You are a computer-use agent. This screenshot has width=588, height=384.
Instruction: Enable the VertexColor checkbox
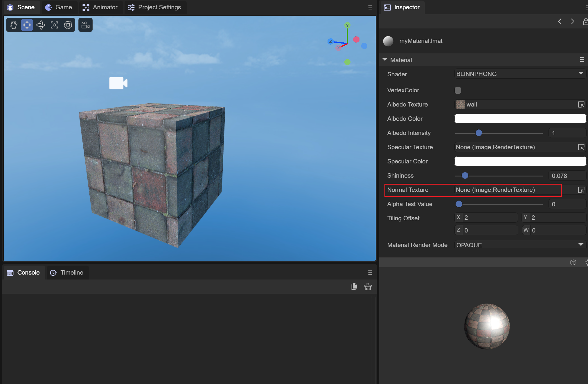pos(458,90)
